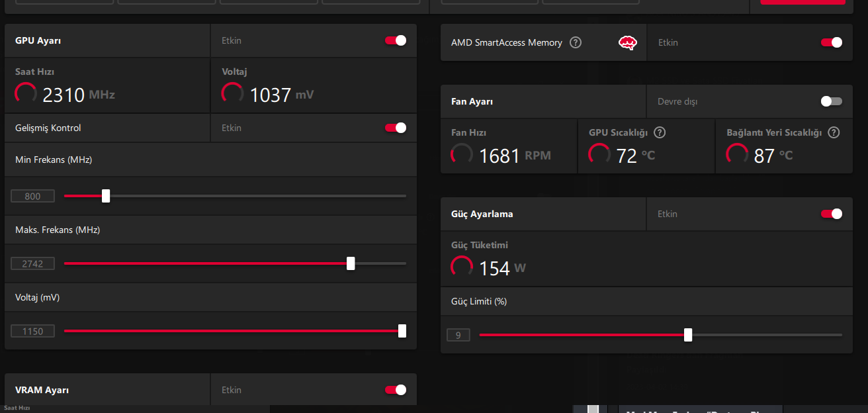
Task: Click the Min Frekans slider handle
Action: (x=106, y=196)
